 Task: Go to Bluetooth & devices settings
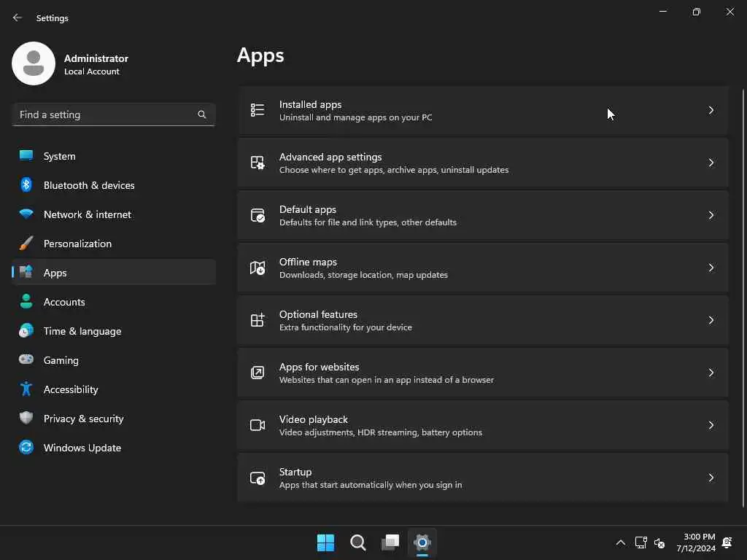pyautogui.click(x=88, y=185)
